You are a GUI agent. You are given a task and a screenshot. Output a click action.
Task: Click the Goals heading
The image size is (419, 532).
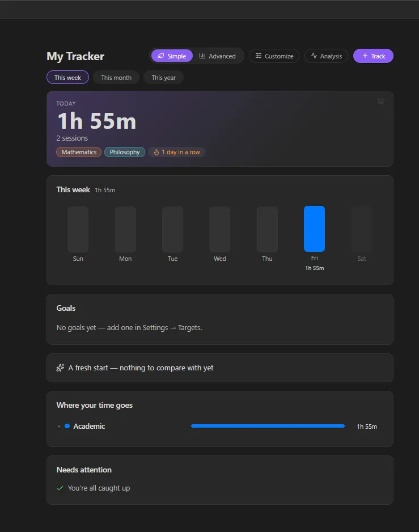coord(66,308)
